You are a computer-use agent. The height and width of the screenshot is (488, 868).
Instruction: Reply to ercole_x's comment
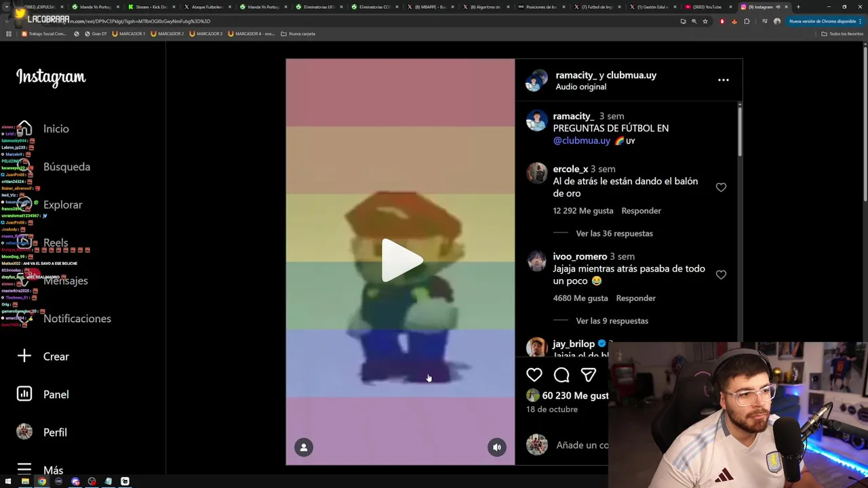pyautogui.click(x=642, y=211)
